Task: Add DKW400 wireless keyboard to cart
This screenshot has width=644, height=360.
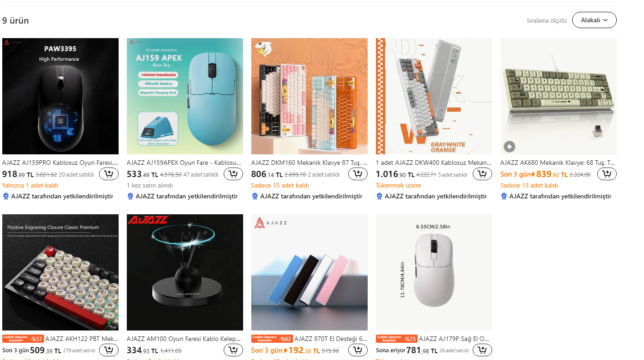Action: coord(482,174)
